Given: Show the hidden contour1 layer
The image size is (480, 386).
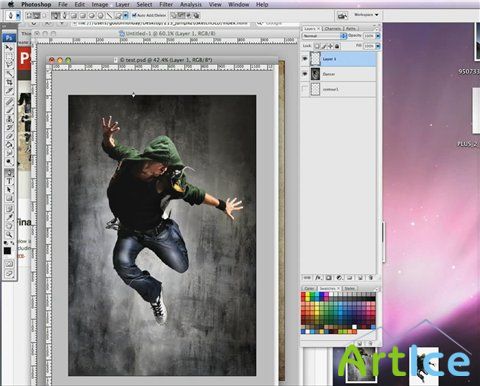Looking at the screenshot, I should [x=305, y=89].
